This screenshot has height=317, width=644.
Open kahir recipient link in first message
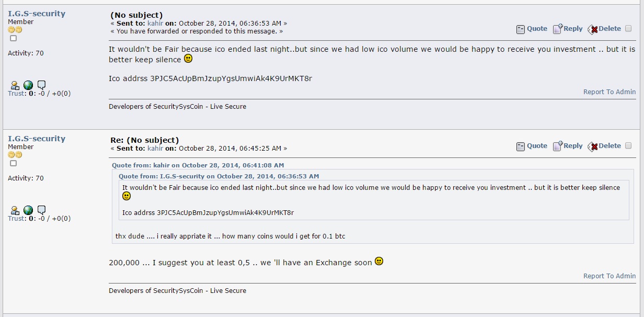coord(155,24)
